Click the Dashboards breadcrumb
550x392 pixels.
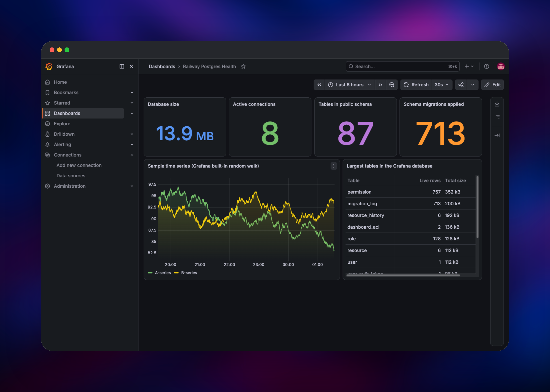162,66
